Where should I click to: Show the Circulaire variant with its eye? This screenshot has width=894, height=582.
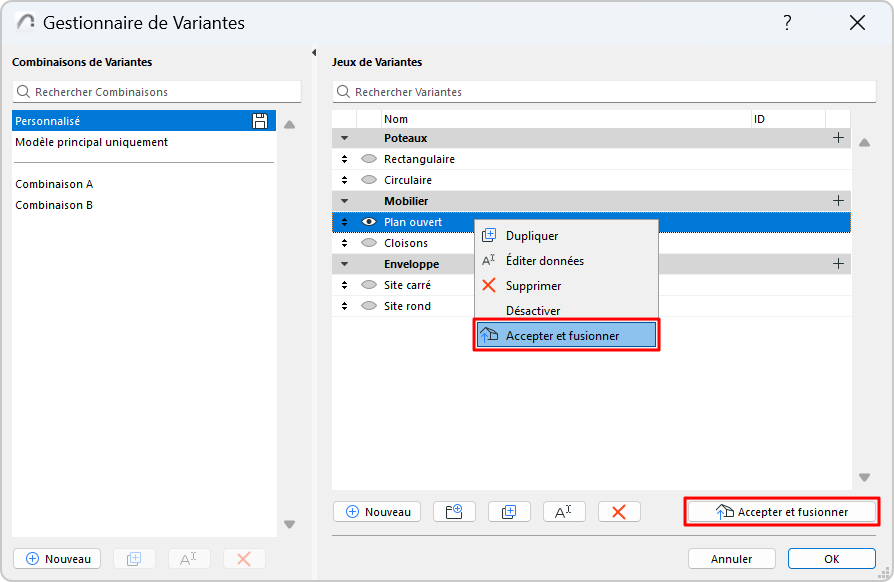tap(368, 180)
